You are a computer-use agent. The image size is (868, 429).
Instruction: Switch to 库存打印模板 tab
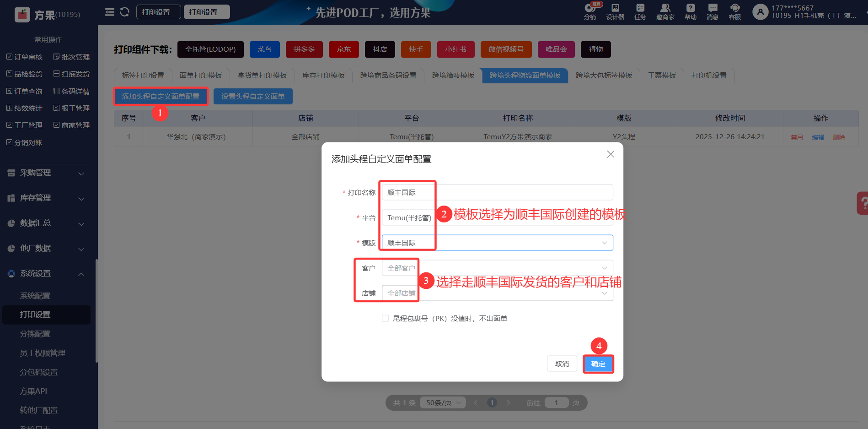[x=323, y=76]
